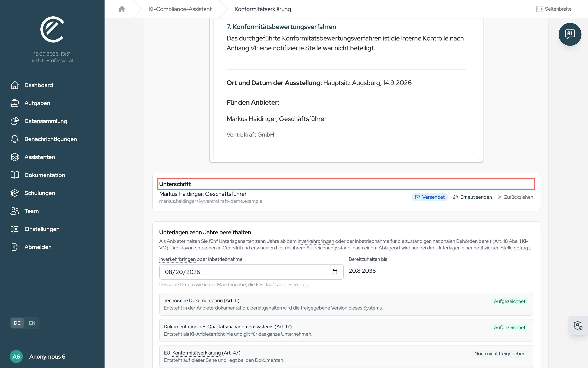Viewport: 588px width, 368px height.
Task: Click the Bereitzuhalten bis date 20.8.2036
Action: [x=362, y=271]
